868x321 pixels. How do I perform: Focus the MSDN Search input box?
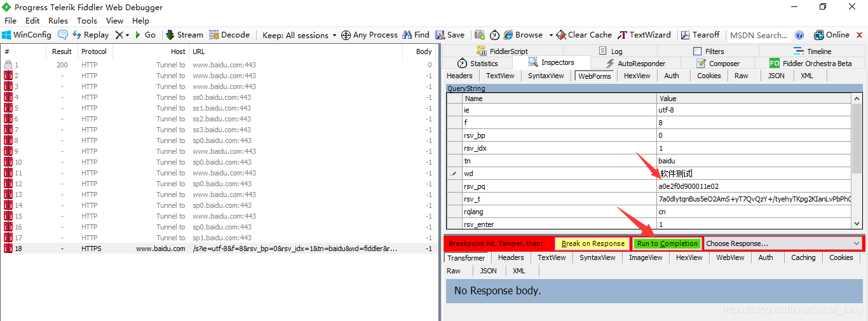tap(759, 35)
